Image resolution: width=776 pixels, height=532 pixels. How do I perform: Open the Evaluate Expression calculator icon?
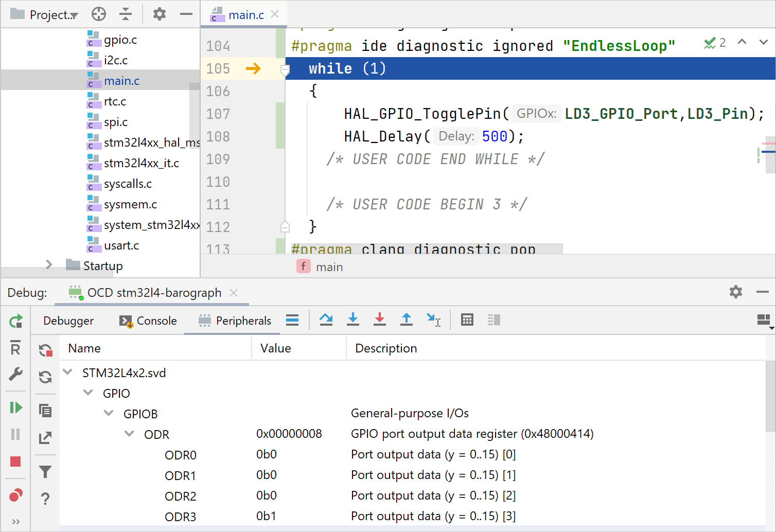point(467,320)
